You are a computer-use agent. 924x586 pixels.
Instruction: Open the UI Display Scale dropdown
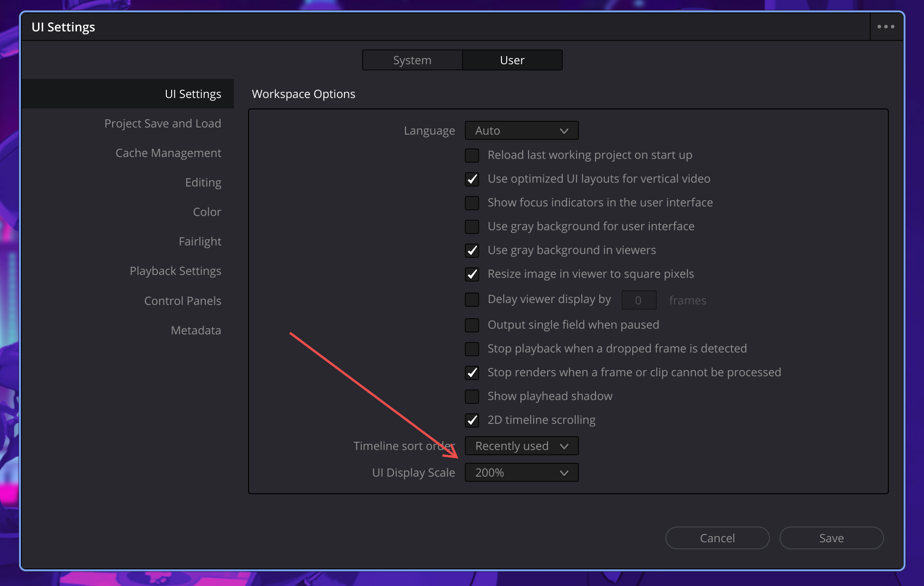tap(521, 473)
